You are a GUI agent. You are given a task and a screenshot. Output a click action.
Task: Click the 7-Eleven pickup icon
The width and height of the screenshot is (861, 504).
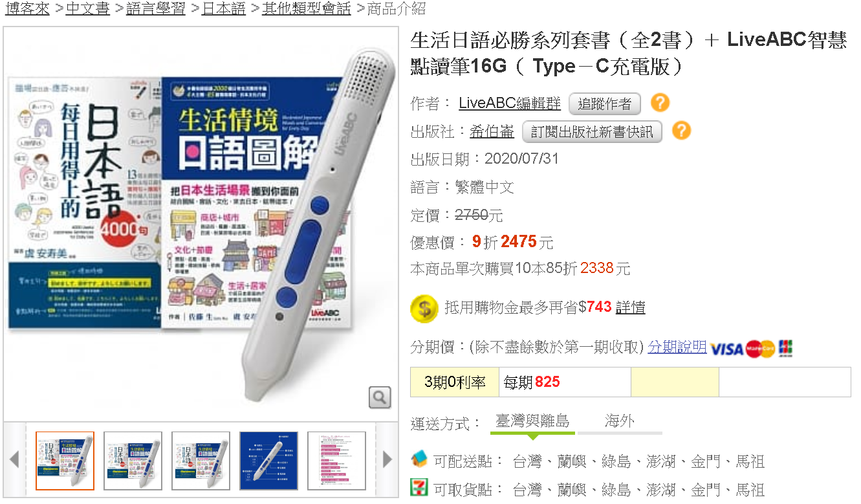pos(419,487)
